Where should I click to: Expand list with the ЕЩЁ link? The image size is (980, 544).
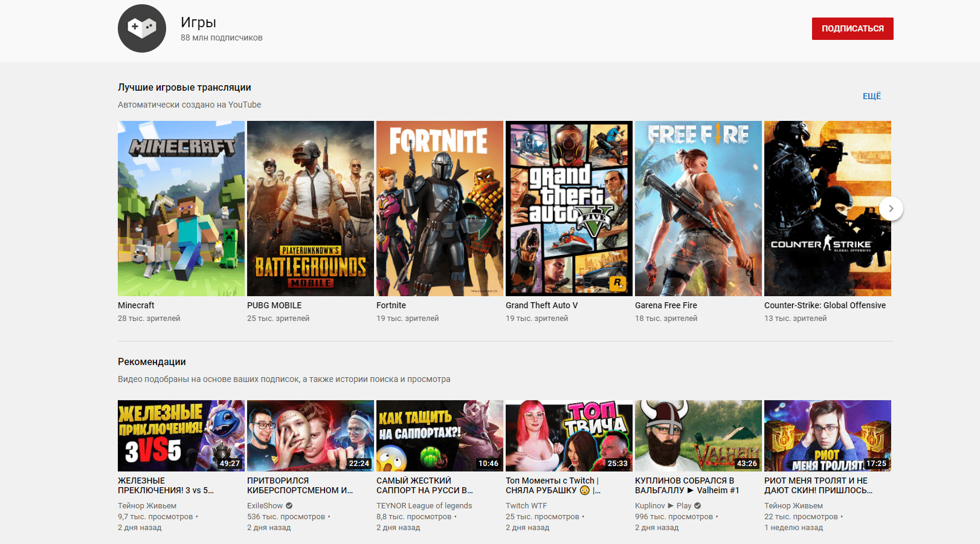click(871, 96)
